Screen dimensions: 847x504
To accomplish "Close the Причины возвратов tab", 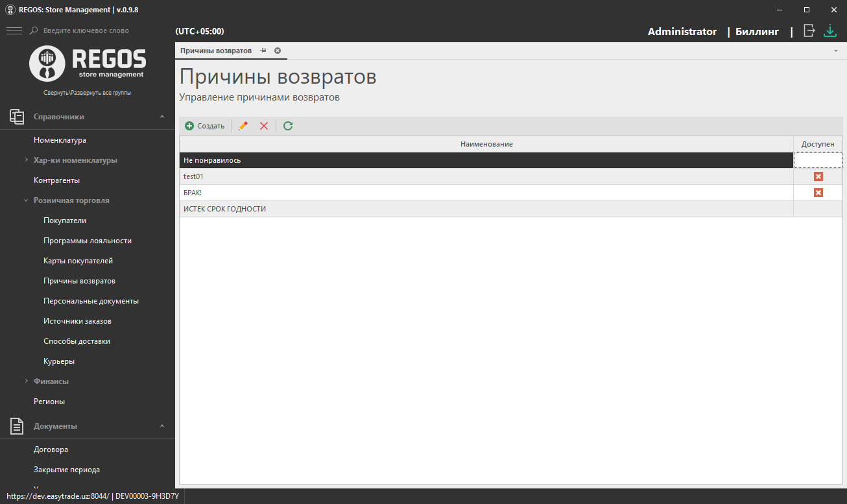I will [278, 51].
